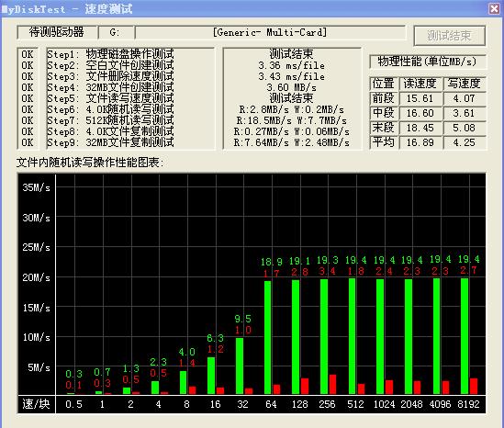Click the 1024 block size axis label
This screenshot has width=504, height=428.
click(x=384, y=404)
